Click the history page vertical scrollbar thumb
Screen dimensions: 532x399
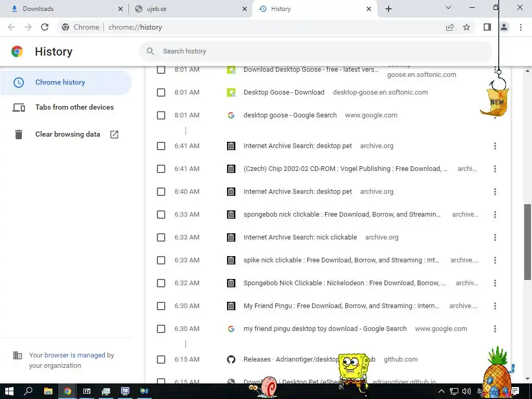pyautogui.click(x=527, y=242)
